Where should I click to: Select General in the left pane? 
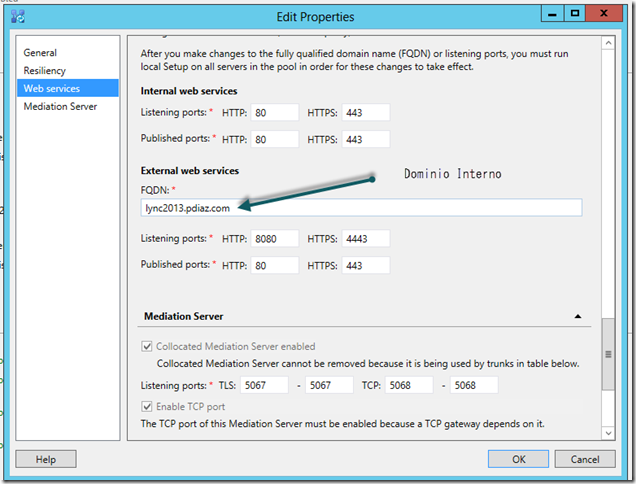click(41, 52)
